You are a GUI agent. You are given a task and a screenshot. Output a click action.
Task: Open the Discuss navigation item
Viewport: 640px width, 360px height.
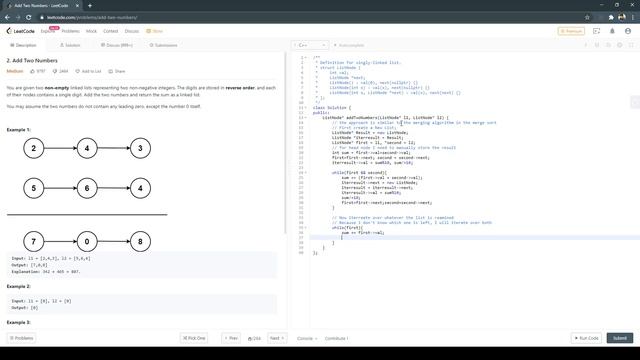point(132,31)
